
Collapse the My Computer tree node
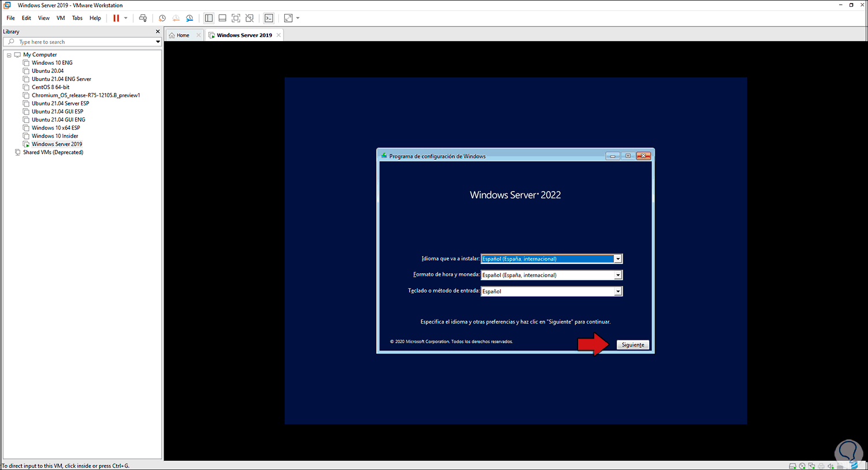point(9,54)
